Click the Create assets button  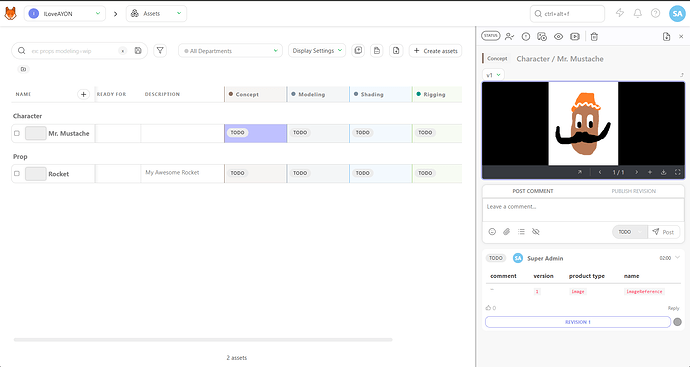click(x=435, y=51)
